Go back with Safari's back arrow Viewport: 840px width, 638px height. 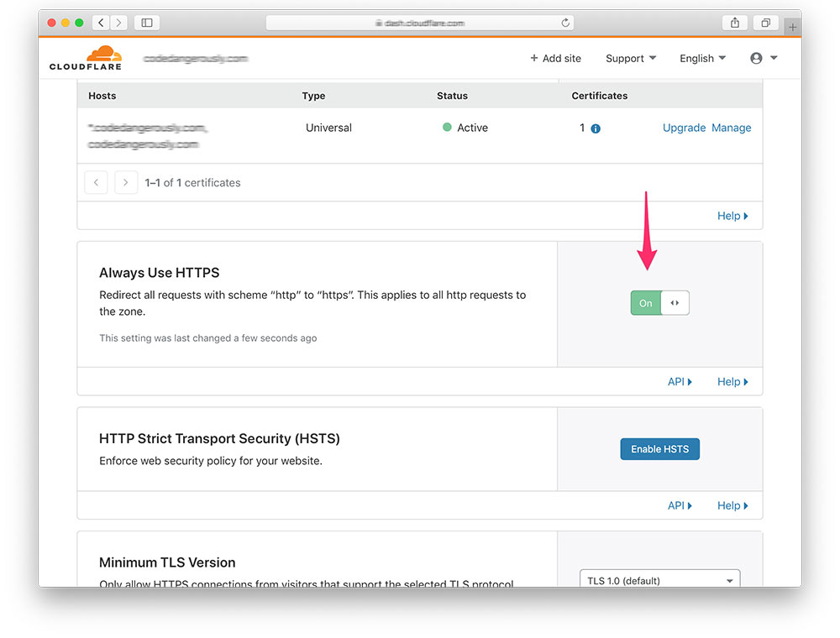(x=101, y=23)
